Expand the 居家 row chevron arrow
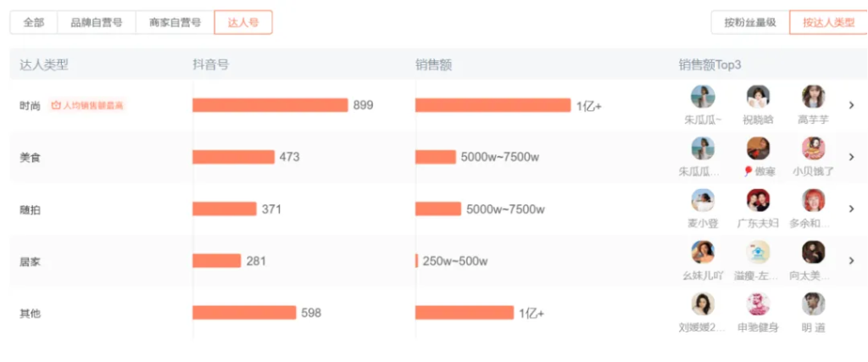This screenshot has height=362, width=868. point(851,260)
